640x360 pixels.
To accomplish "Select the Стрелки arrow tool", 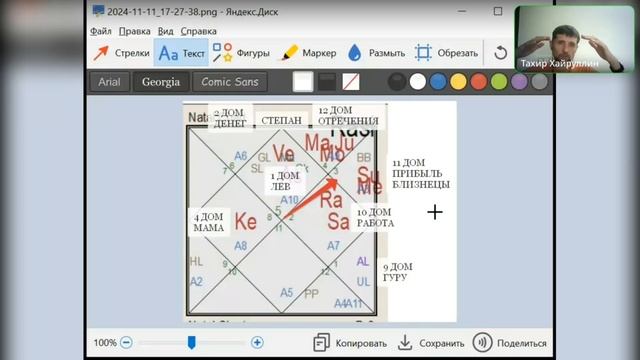I will point(121,53).
